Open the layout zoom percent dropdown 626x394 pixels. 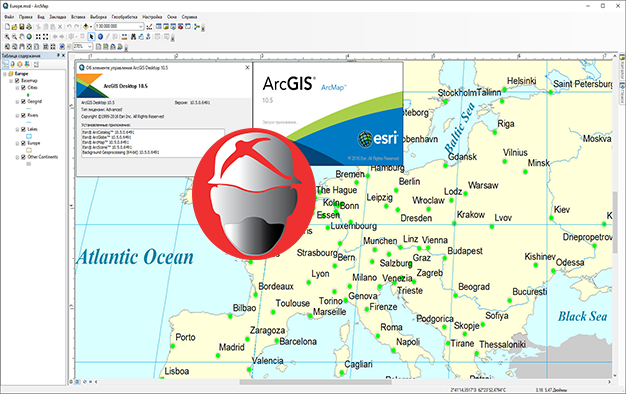(x=90, y=46)
